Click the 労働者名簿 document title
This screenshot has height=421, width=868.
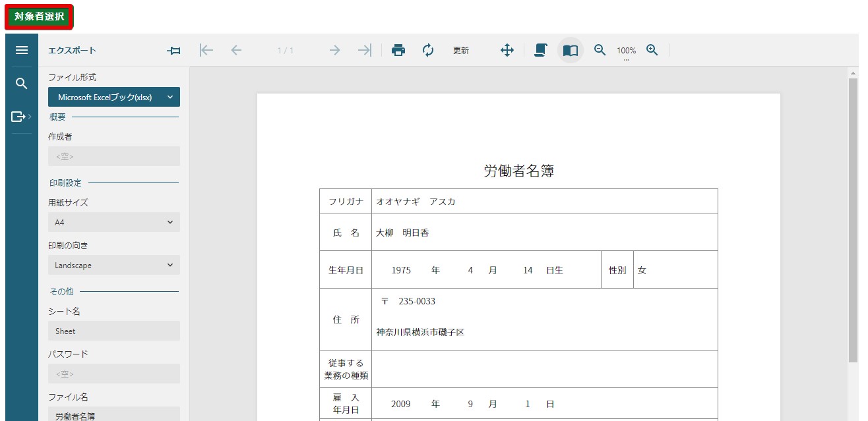coord(518,171)
